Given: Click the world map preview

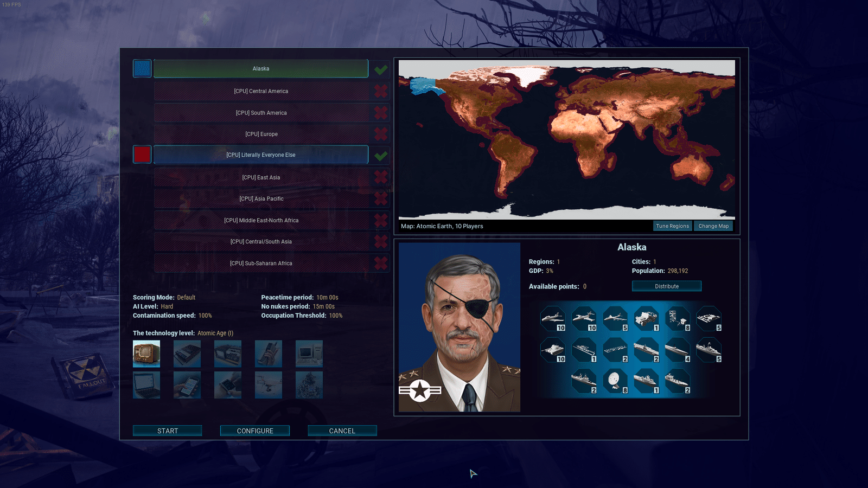Looking at the screenshot, I should point(567,139).
